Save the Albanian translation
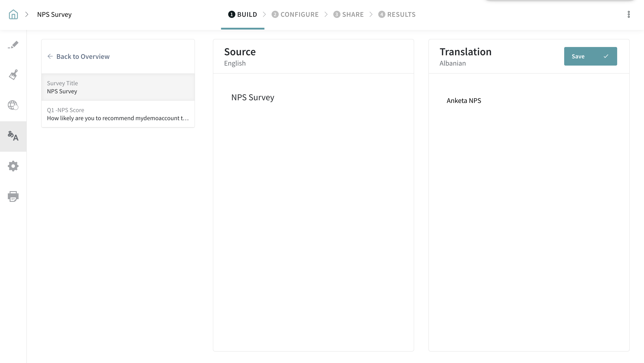The image size is (644, 363). (590, 56)
